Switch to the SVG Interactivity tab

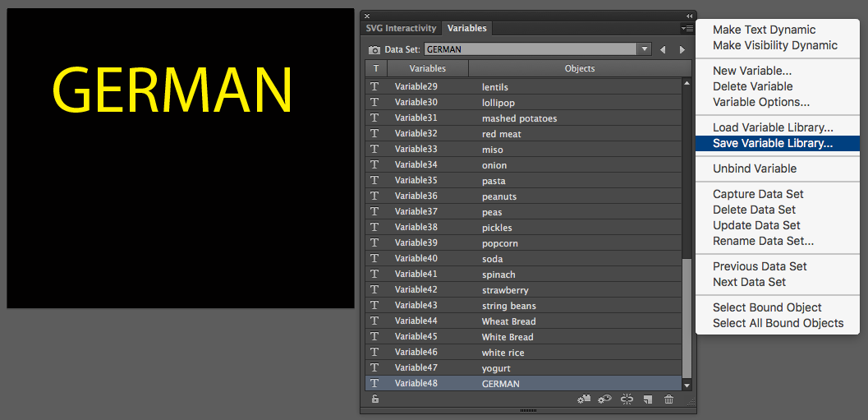(401, 28)
